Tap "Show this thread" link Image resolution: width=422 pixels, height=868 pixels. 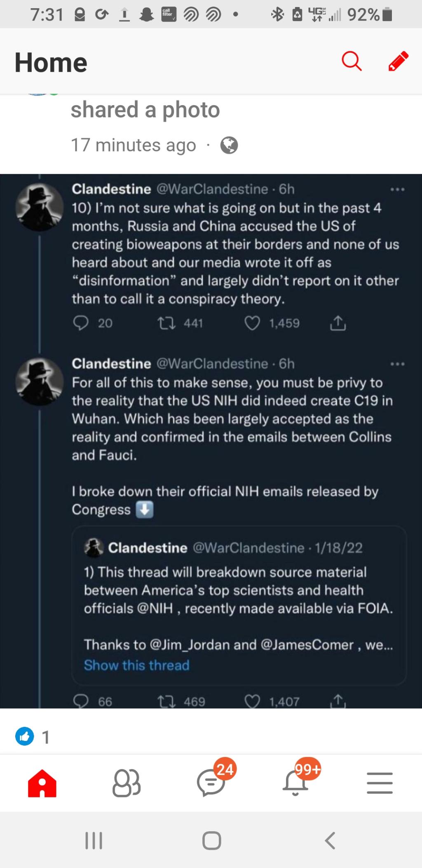tap(136, 665)
